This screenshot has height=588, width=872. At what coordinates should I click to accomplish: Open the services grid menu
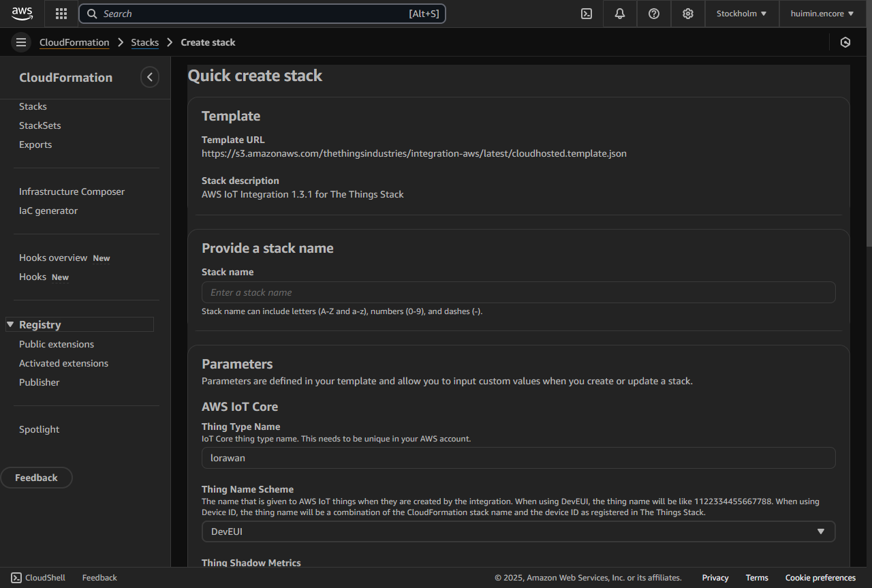pyautogui.click(x=61, y=14)
